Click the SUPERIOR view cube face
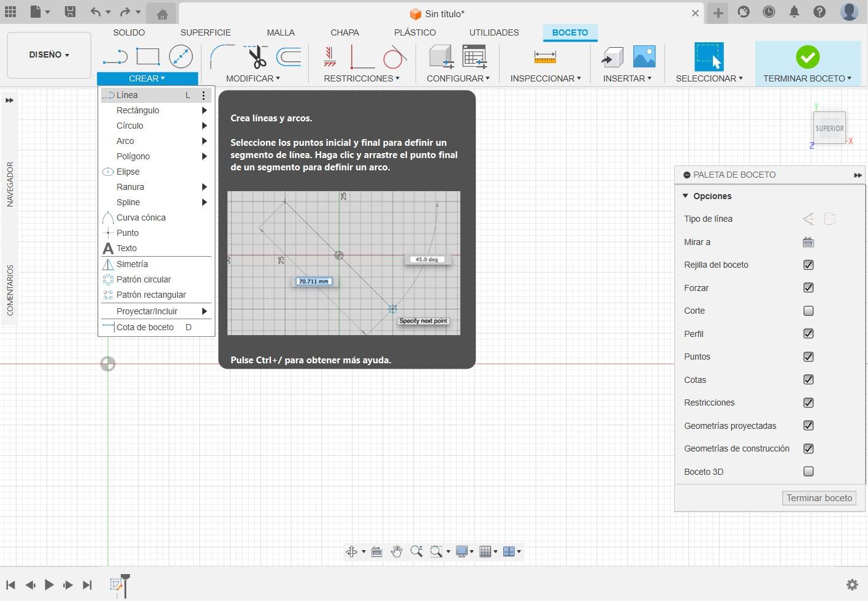The image size is (868, 601). click(829, 128)
